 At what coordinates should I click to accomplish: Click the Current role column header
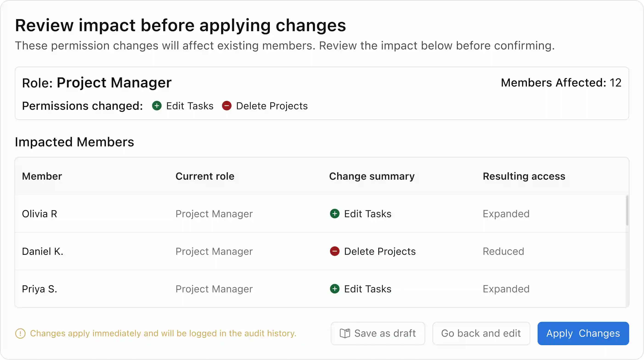coord(205,176)
